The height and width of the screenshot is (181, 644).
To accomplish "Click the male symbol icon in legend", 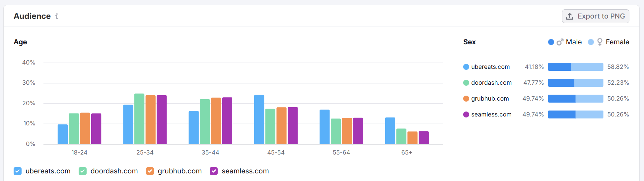I will click(560, 42).
